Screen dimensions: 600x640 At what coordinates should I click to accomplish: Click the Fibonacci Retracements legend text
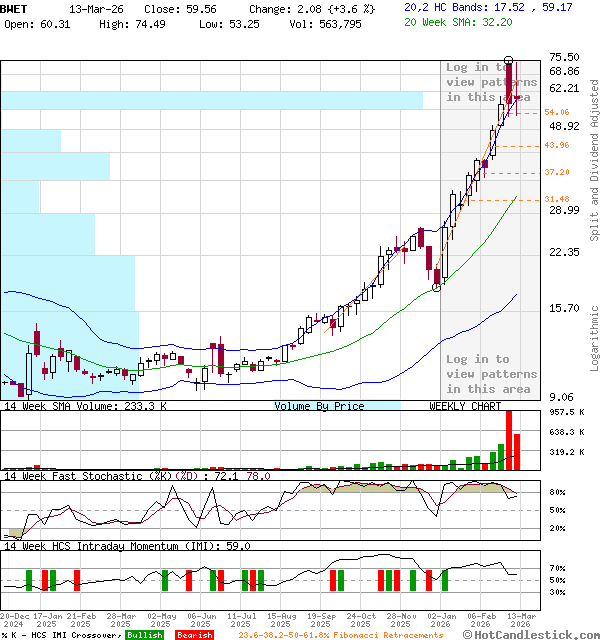click(340, 635)
